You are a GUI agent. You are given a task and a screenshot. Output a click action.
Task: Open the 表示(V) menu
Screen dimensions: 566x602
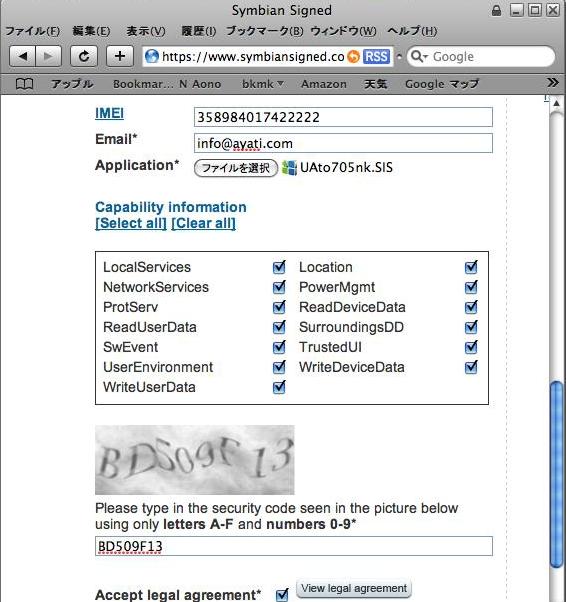pyautogui.click(x=146, y=31)
